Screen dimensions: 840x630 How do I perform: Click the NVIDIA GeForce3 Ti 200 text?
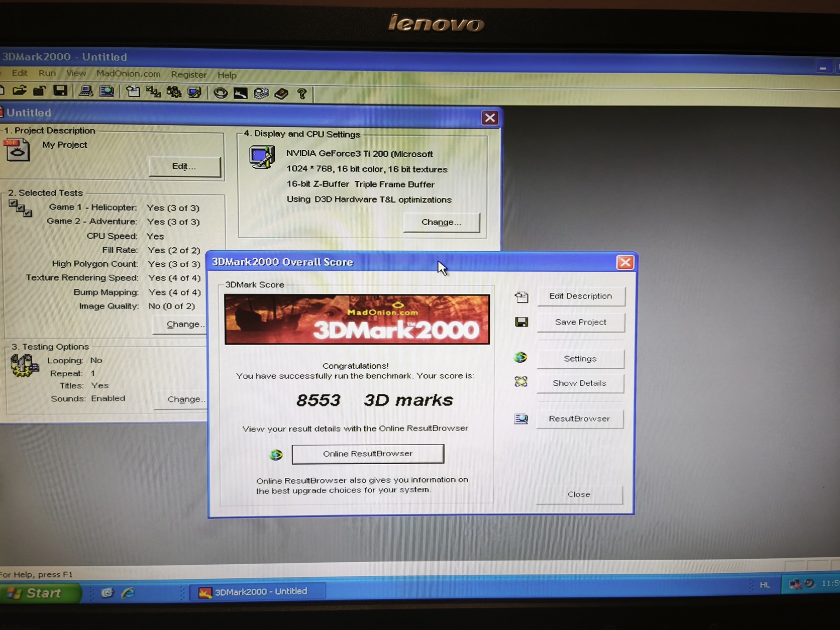pos(360,154)
